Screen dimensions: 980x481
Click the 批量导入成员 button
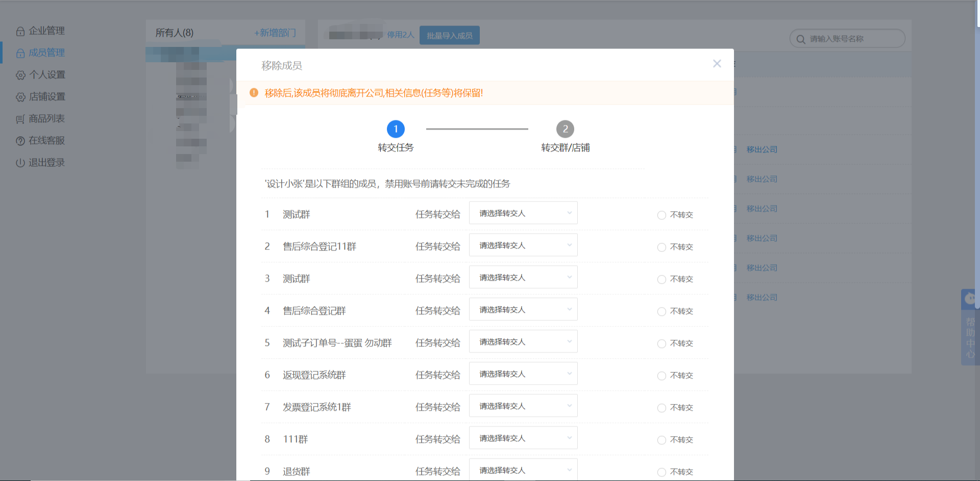click(x=449, y=36)
